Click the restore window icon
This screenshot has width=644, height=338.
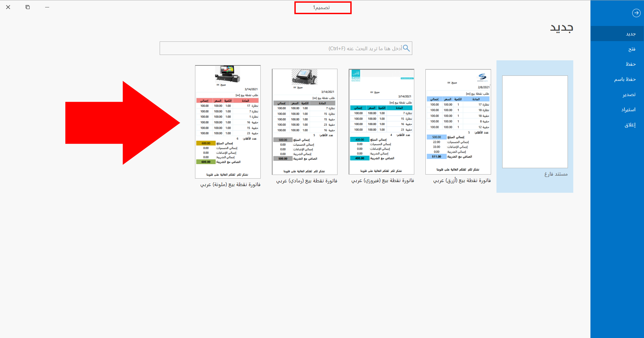click(28, 7)
